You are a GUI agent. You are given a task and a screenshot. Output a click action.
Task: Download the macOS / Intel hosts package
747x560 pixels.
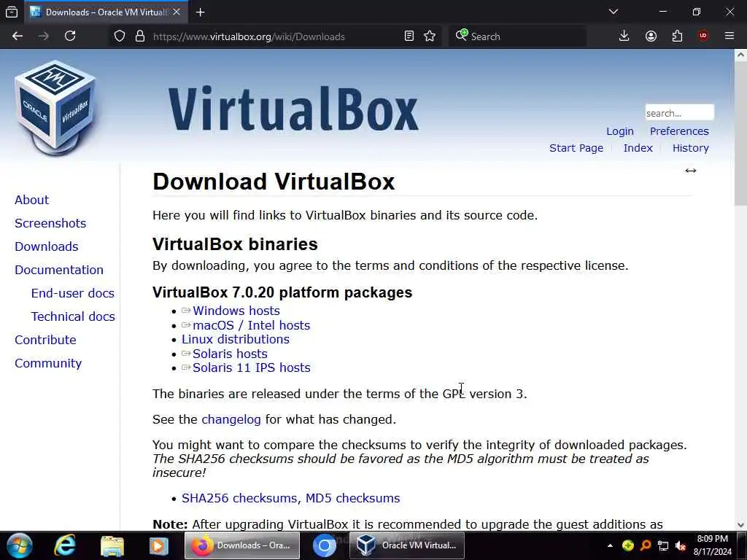coord(251,326)
